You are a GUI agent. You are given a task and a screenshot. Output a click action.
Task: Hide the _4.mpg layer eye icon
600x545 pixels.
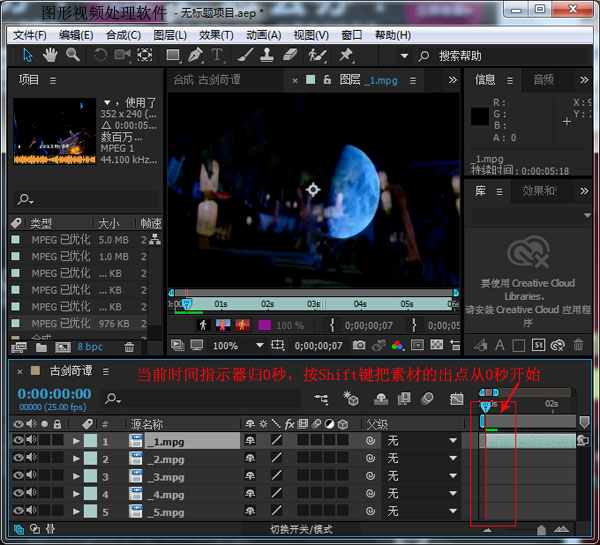click(18, 493)
